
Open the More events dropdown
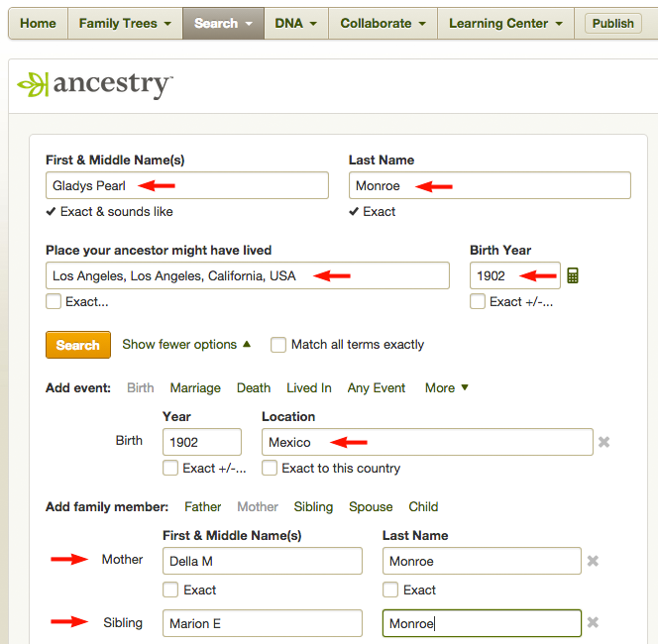[x=447, y=388]
